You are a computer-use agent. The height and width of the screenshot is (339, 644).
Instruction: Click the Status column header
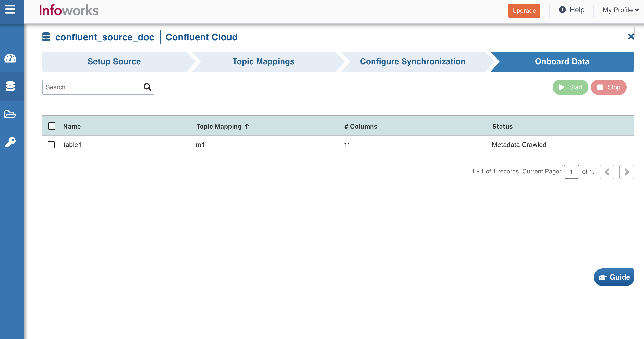tap(502, 127)
